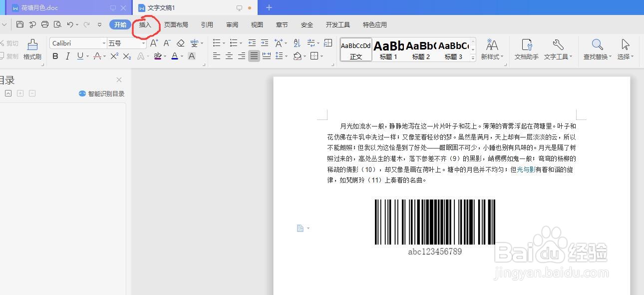The height and width of the screenshot is (295, 644).
Task: Open the 五号 font size dropdown
Action: (144, 43)
